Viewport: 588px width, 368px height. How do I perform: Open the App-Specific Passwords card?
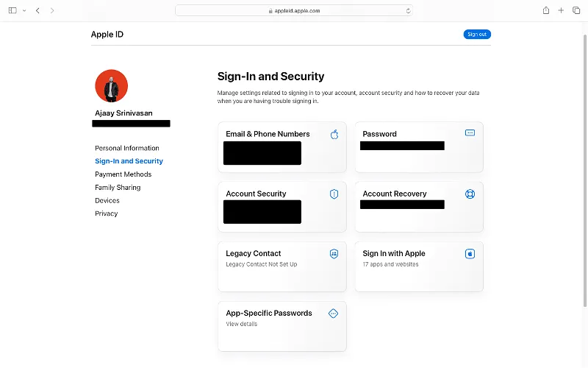282,326
